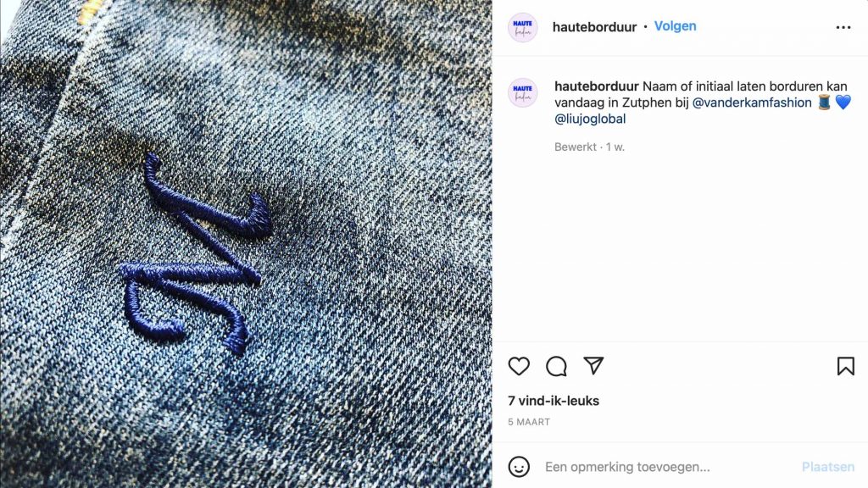Like the post with the heart icon

(519, 366)
